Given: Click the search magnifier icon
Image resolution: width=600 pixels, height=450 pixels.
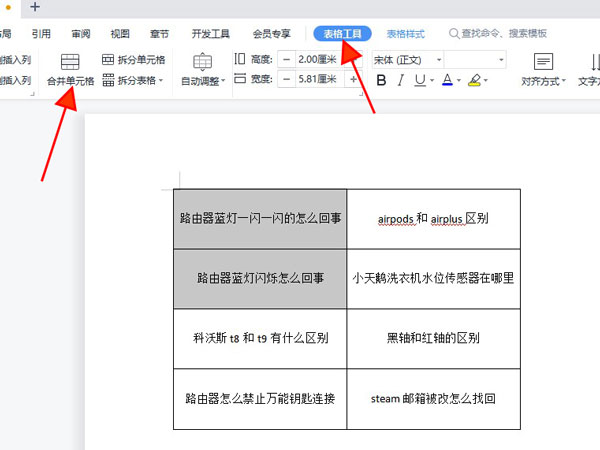Looking at the screenshot, I should pyautogui.click(x=455, y=33).
